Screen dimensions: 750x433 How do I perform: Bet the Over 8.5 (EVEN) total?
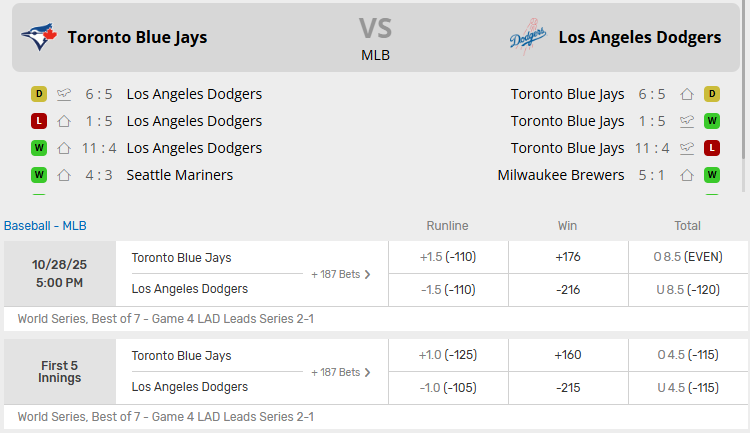click(x=687, y=257)
